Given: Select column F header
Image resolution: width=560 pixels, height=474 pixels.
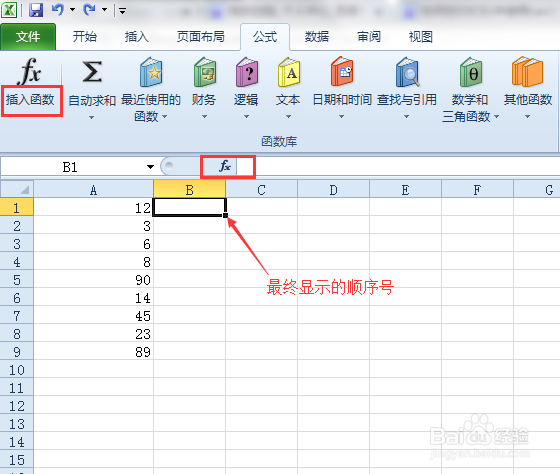Looking at the screenshot, I should coord(478,189).
